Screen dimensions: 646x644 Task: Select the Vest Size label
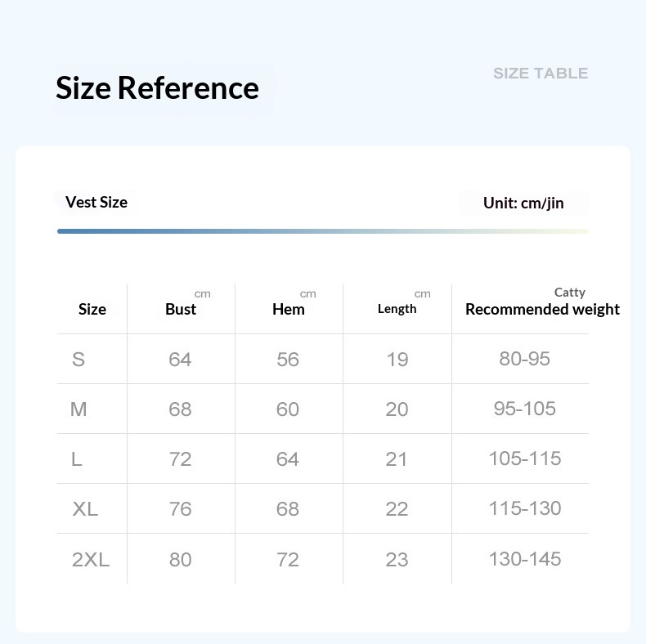coord(96,202)
